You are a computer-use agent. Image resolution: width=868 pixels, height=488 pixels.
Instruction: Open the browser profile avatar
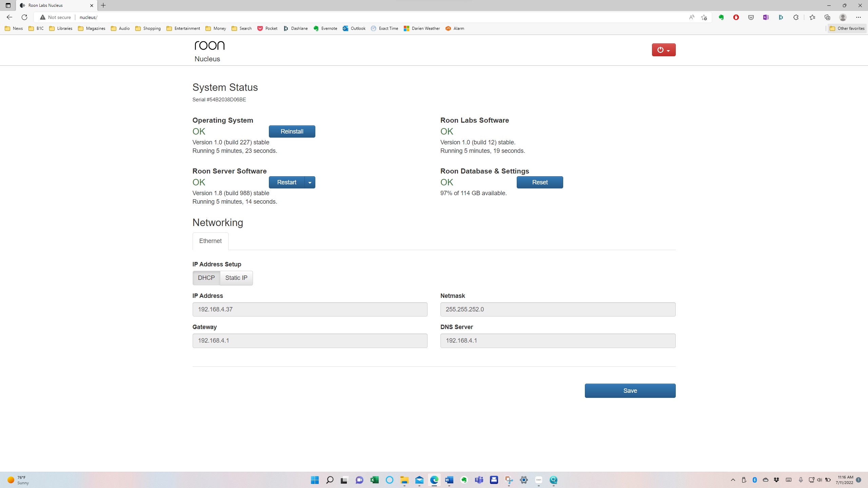coord(843,17)
